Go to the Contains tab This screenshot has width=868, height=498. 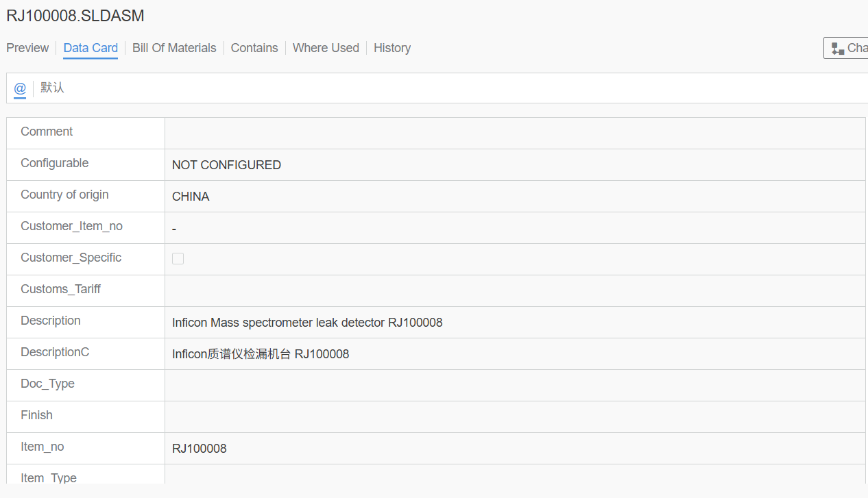(254, 48)
